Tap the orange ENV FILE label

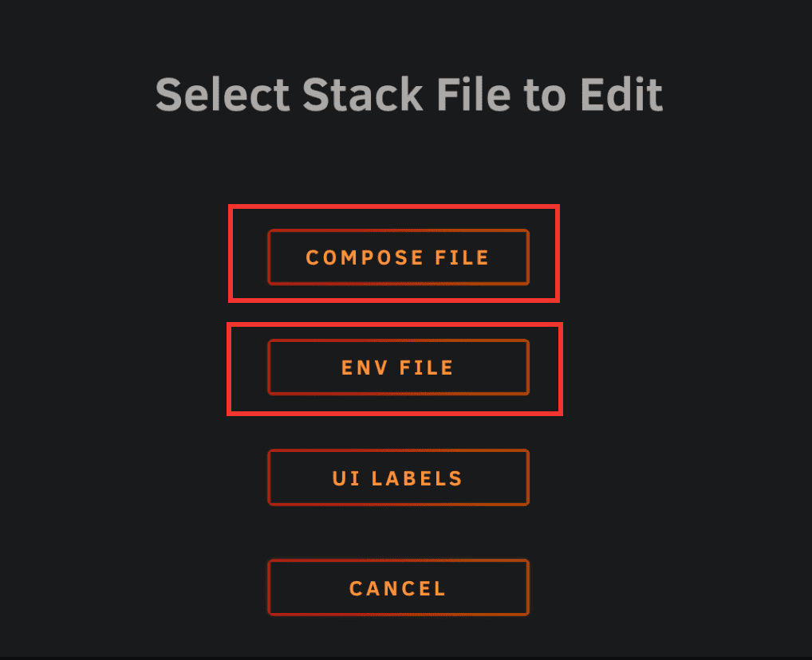398,367
